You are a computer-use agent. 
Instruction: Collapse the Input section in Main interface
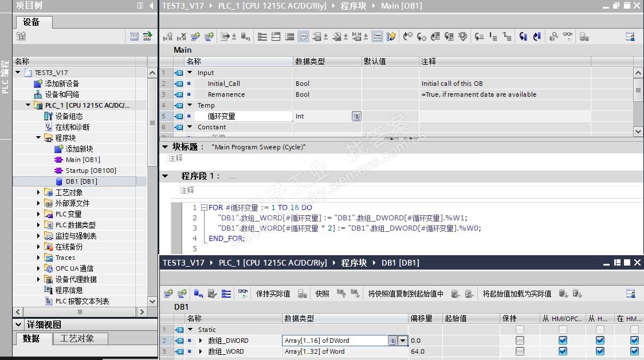190,72
